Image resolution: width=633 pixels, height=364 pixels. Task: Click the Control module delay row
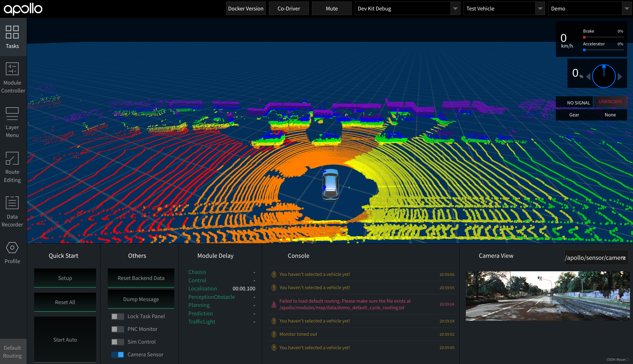pyautogui.click(x=222, y=280)
